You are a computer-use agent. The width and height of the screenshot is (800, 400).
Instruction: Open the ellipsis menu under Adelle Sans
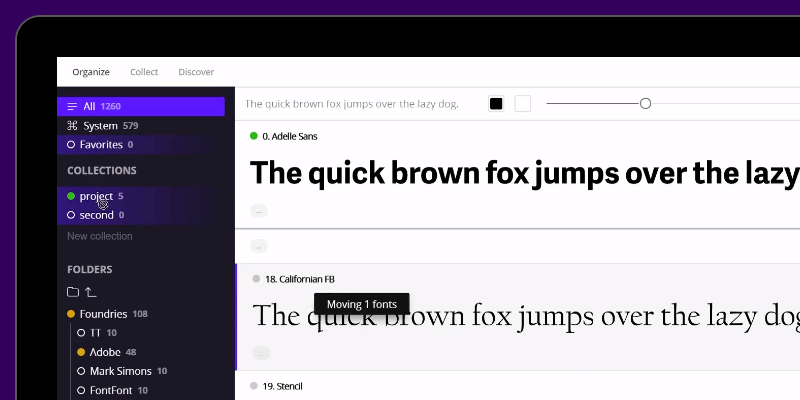pyautogui.click(x=259, y=211)
